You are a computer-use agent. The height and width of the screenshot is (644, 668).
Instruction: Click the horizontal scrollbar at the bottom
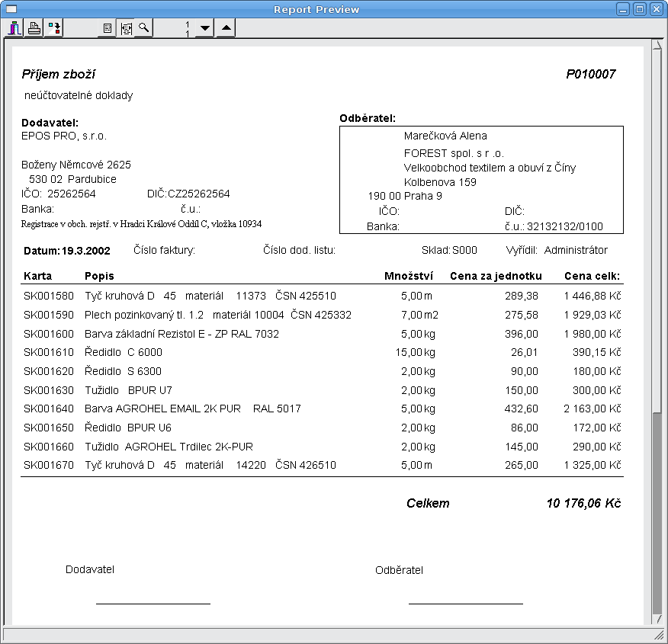[x=328, y=633]
